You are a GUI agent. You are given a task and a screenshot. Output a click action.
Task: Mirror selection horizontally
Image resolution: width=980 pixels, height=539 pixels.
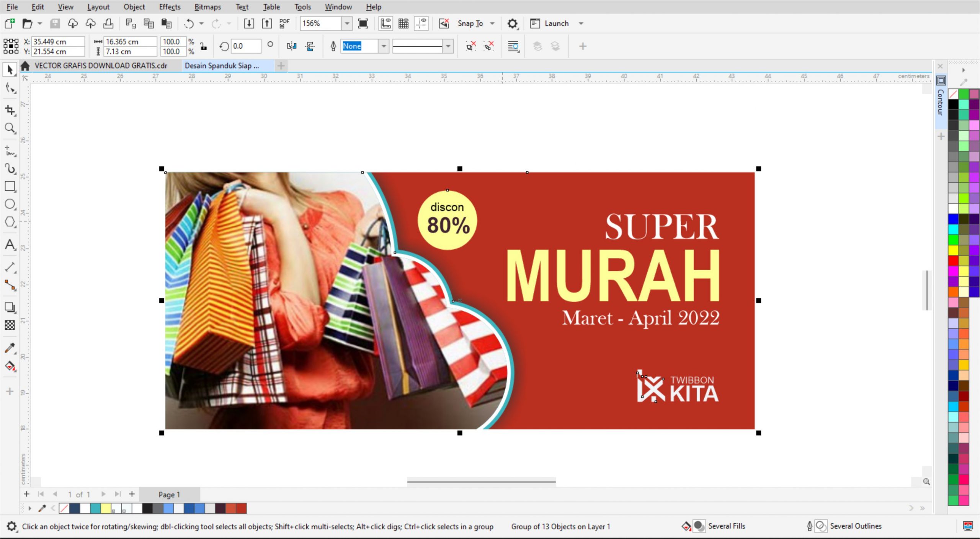tap(292, 46)
